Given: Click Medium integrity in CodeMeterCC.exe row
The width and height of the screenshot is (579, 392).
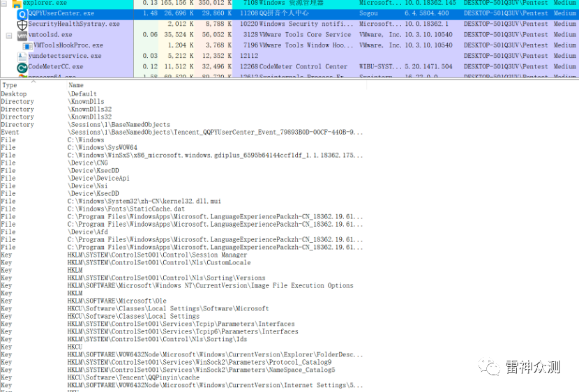Looking at the screenshot, I should pos(564,67).
